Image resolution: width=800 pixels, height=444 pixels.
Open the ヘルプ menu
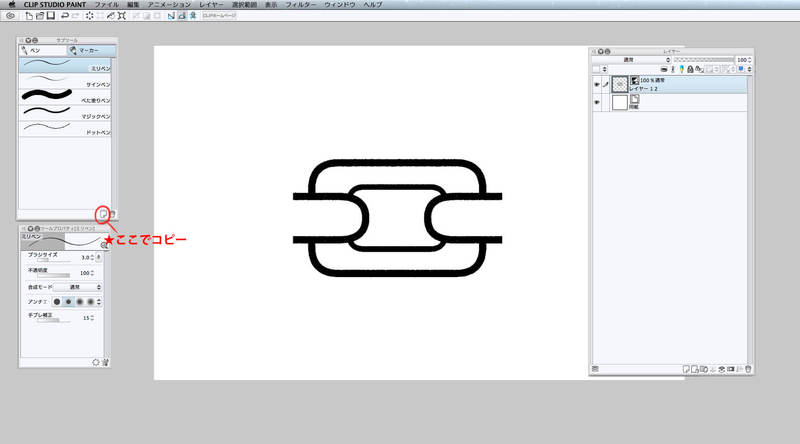pos(372,5)
